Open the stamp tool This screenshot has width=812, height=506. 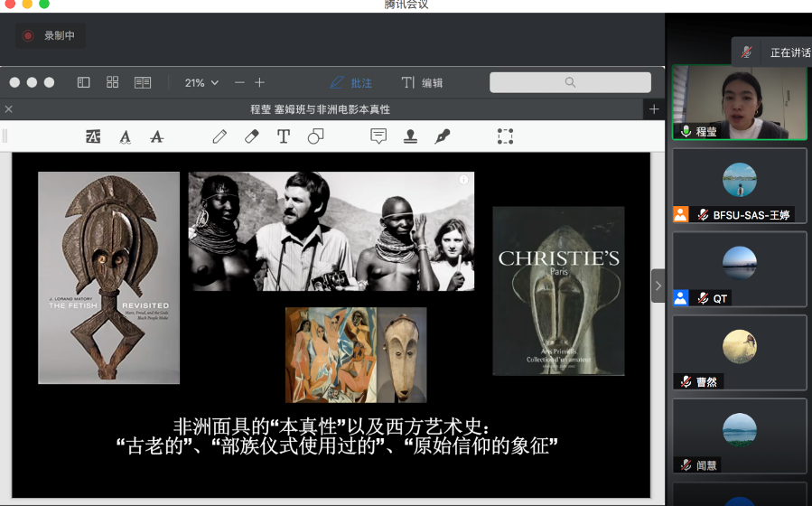[x=410, y=136]
